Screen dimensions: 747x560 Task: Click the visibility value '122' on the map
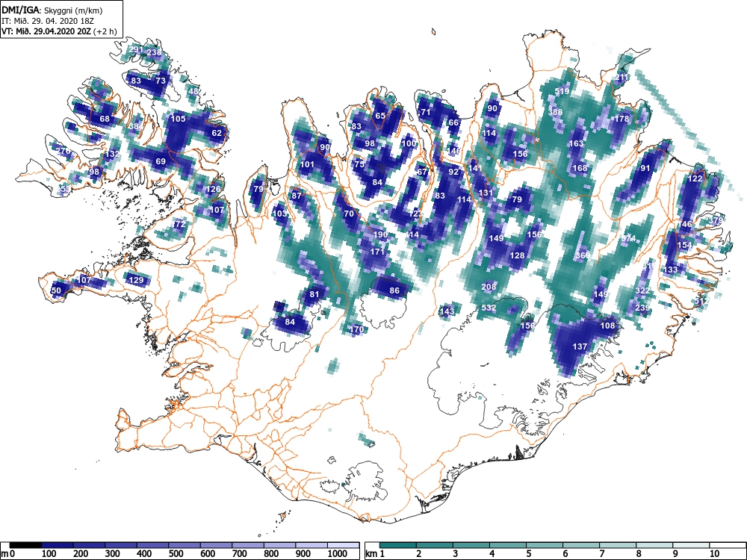coord(695,178)
